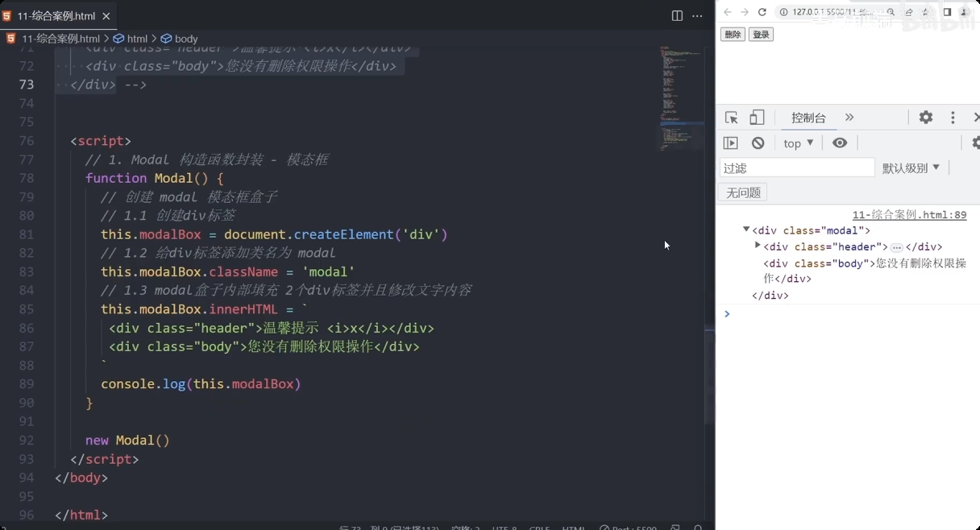Click line number 76 in the gutter
Viewport: 980px width, 530px height.
pos(27,141)
